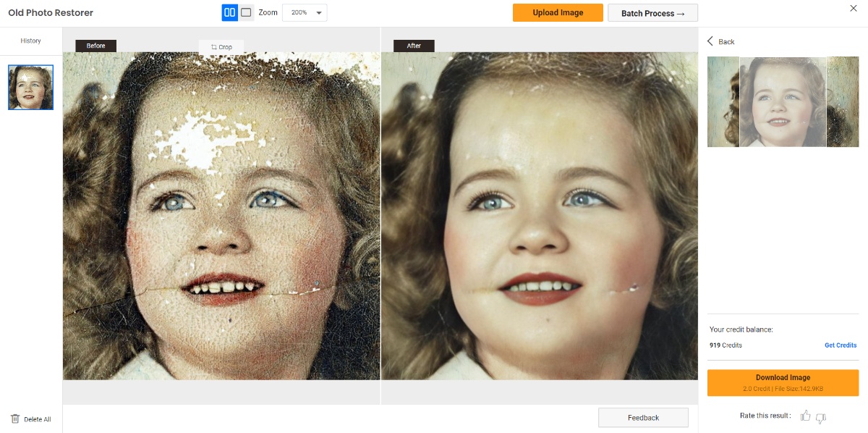
Task: Open the Feedback button
Action: coord(643,418)
